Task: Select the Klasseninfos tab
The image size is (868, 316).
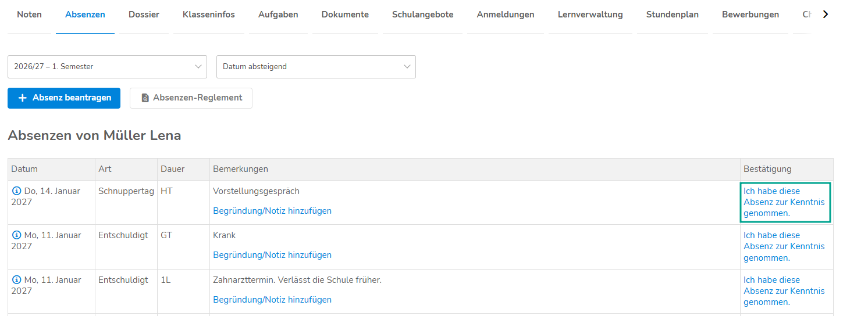Action: pos(209,15)
